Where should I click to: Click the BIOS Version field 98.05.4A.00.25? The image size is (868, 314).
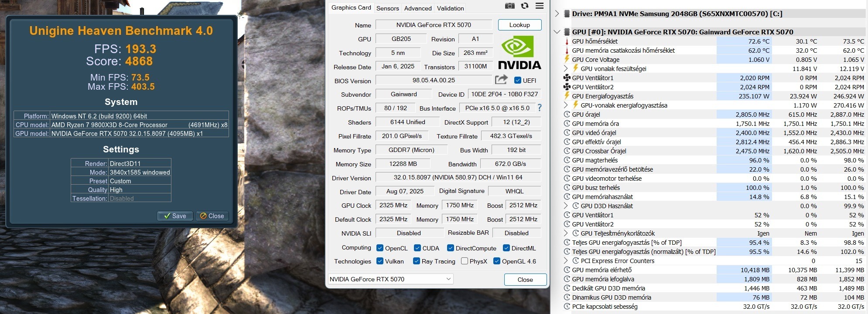pos(434,80)
